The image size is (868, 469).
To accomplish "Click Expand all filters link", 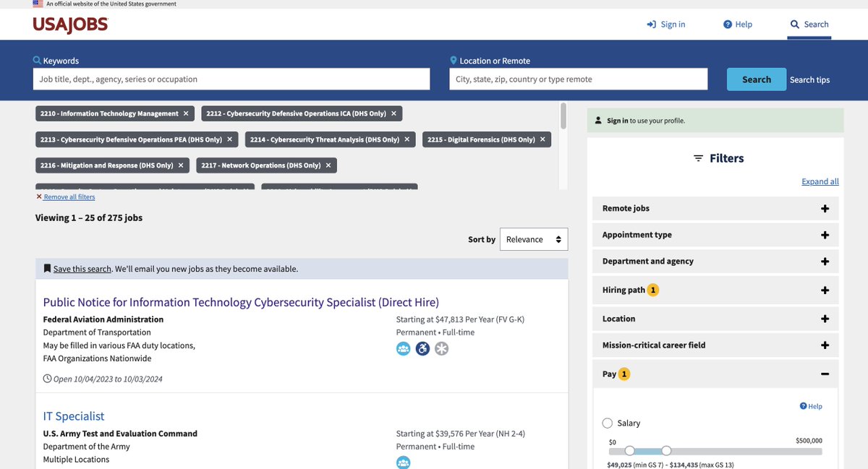I will (820, 181).
